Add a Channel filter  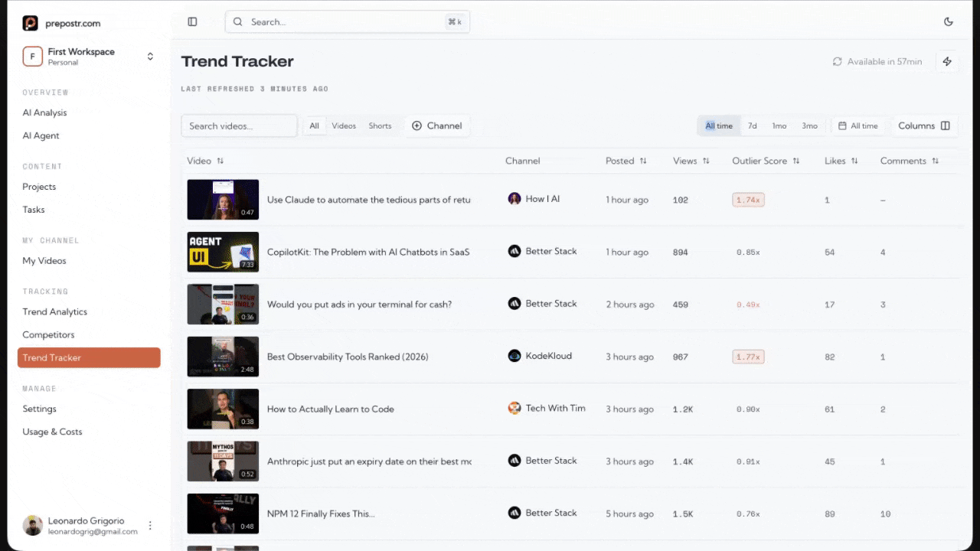pyautogui.click(x=437, y=126)
